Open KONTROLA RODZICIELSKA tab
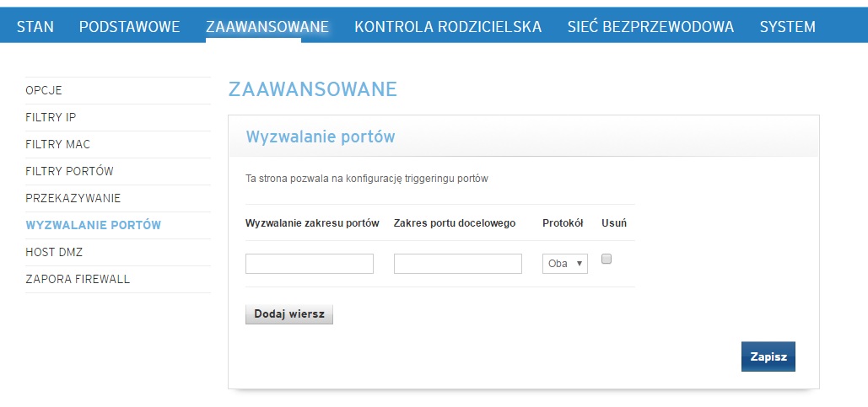The height and width of the screenshot is (407, 868). click(448, 27)
